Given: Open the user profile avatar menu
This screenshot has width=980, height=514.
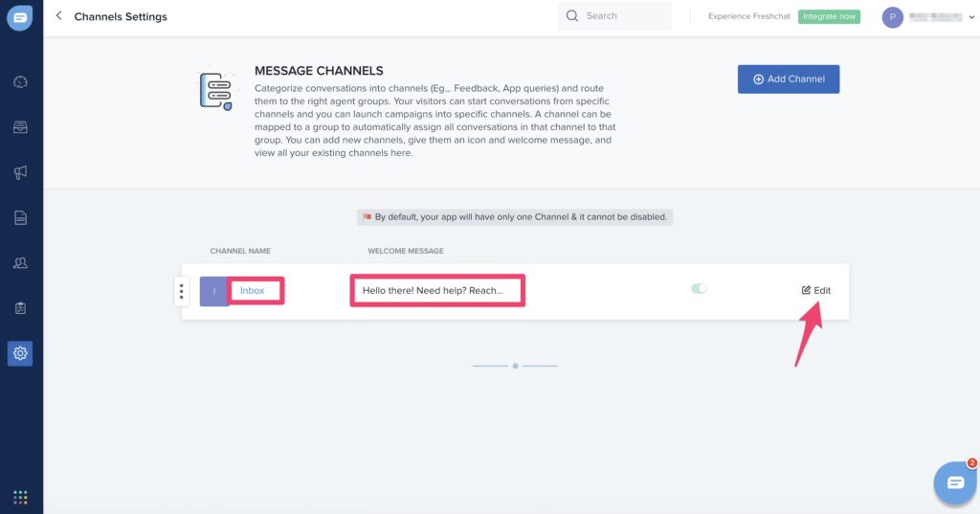Looking at the screenshot, I should (893, 17).
